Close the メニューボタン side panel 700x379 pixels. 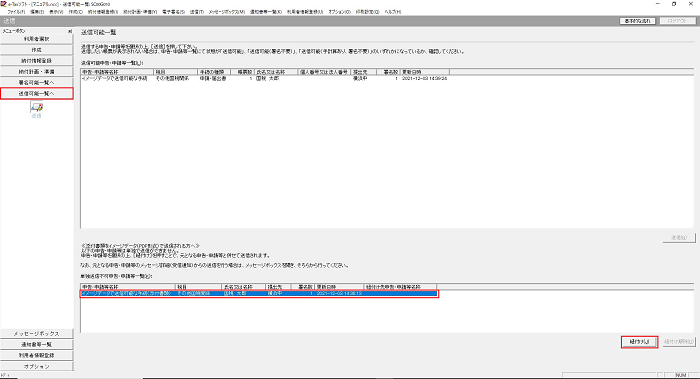[70, 31]
